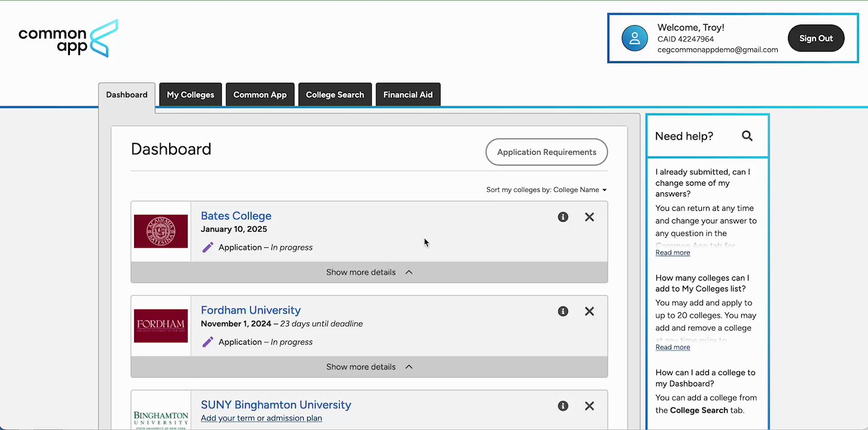
Task: Click the Common App logo
Action: pos(68,38)
